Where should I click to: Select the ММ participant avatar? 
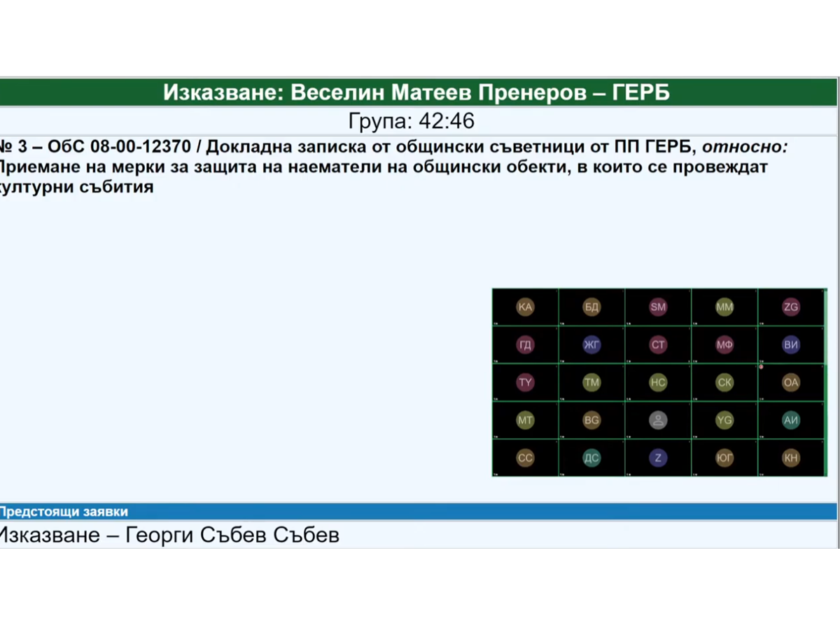[x=724, y=307]
